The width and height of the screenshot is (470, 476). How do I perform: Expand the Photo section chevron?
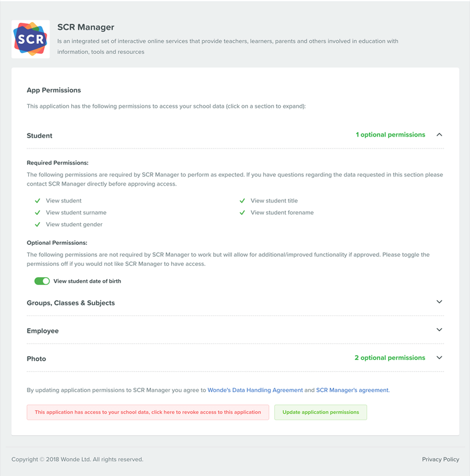click(x=439, y=357)
